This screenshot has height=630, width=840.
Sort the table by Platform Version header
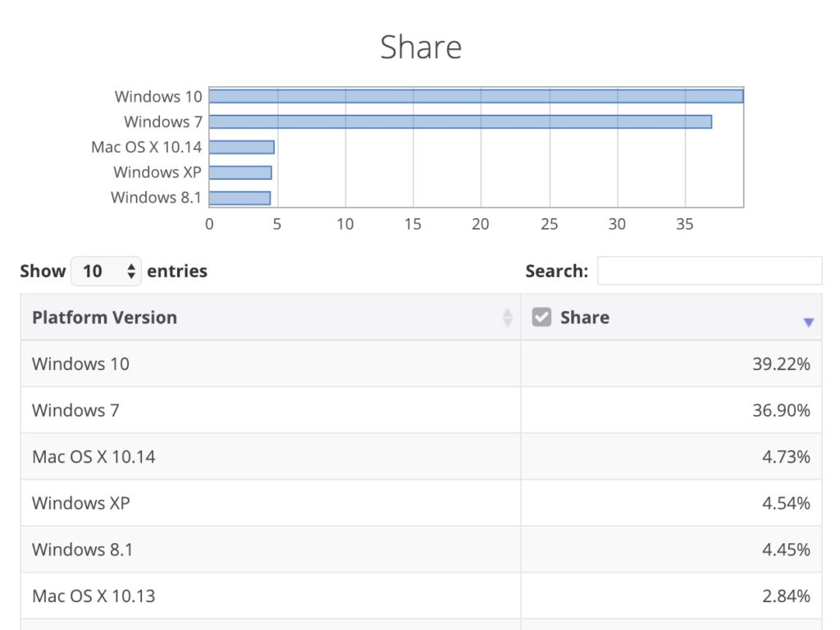tap(104, 317)
